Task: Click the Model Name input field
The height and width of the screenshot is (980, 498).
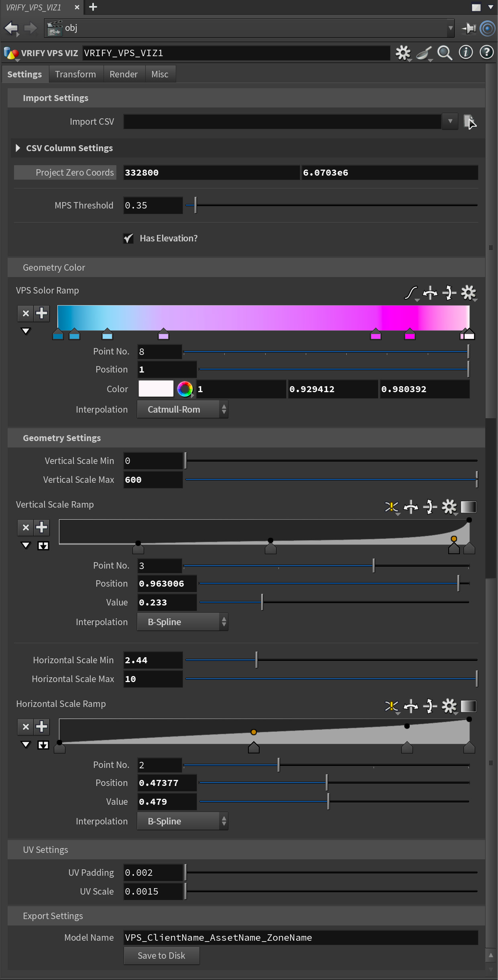Action: click(x=300, y=937)
